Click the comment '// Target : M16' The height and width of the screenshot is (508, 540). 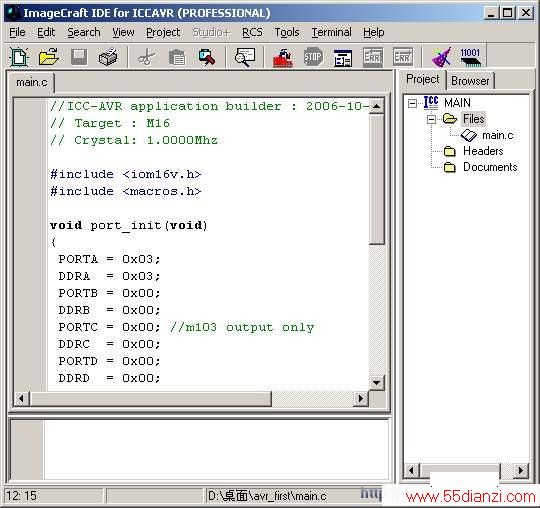coord(110,123)
